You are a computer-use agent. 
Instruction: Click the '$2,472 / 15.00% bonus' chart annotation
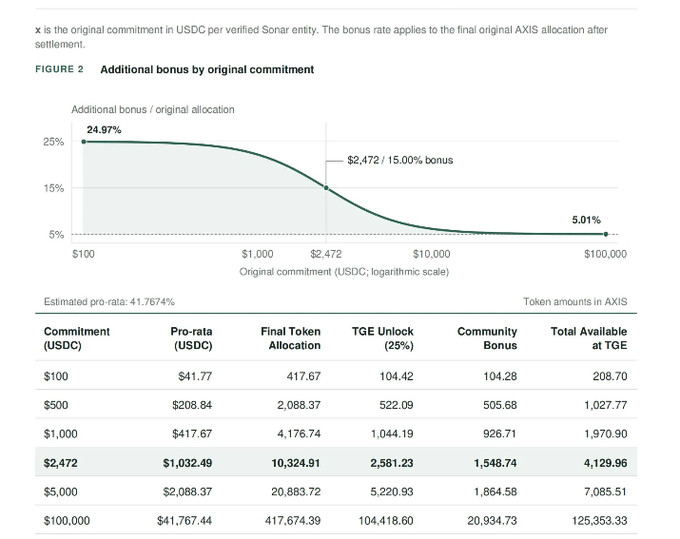[400, 160]
